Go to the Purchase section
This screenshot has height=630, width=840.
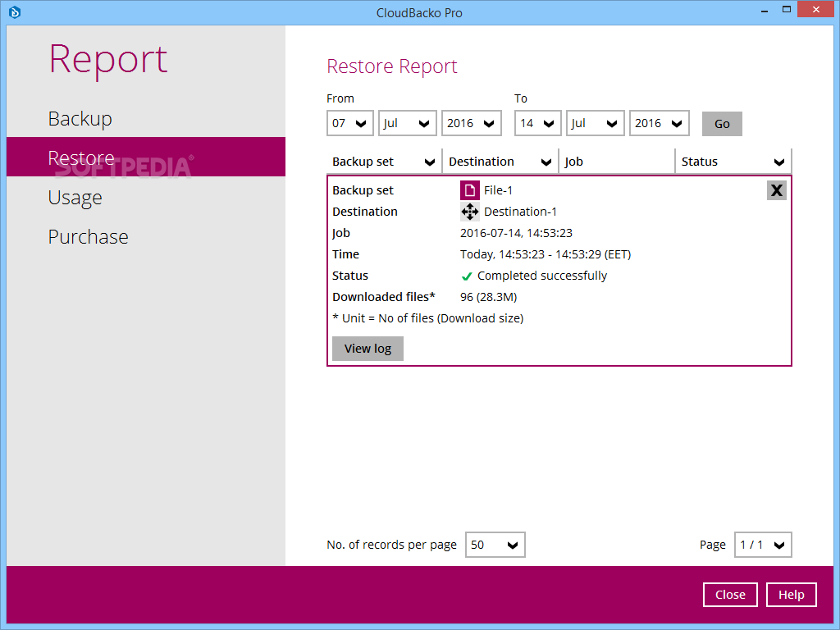coord(146,237)
